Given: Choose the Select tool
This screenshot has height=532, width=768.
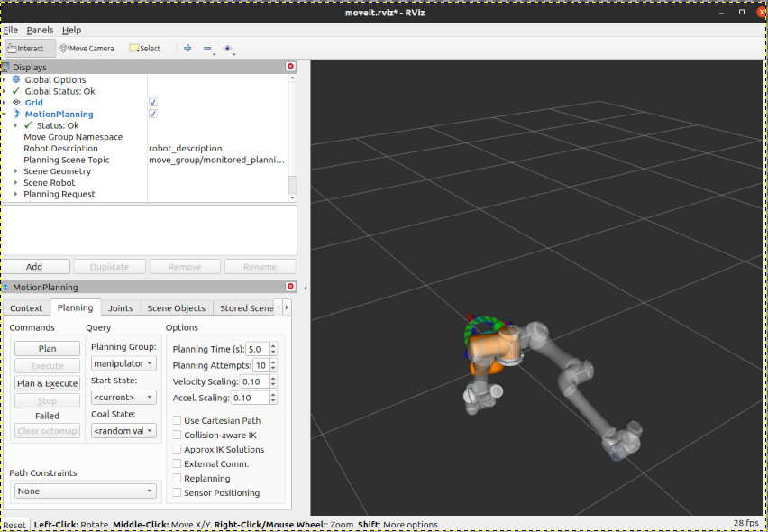Looking at the screenshot, I should [x=145, y=49].
